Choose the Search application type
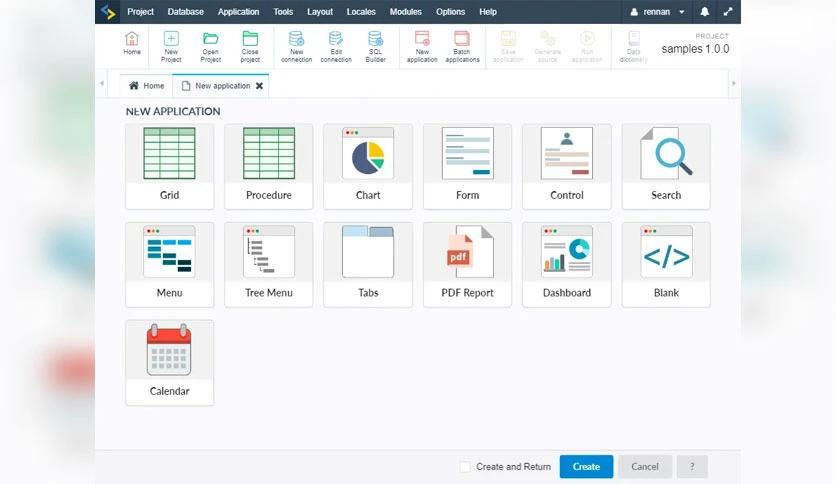 tap(666, 166)
